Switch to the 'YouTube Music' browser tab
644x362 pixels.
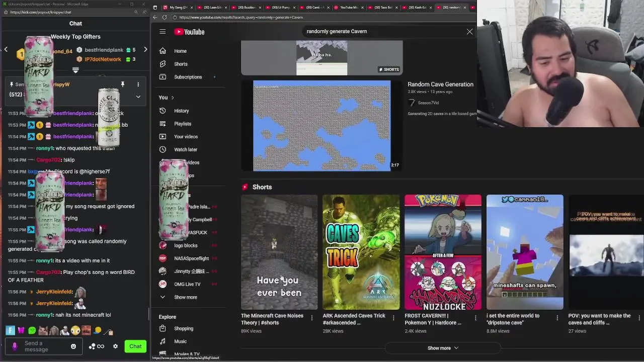(x=348, y=8)
